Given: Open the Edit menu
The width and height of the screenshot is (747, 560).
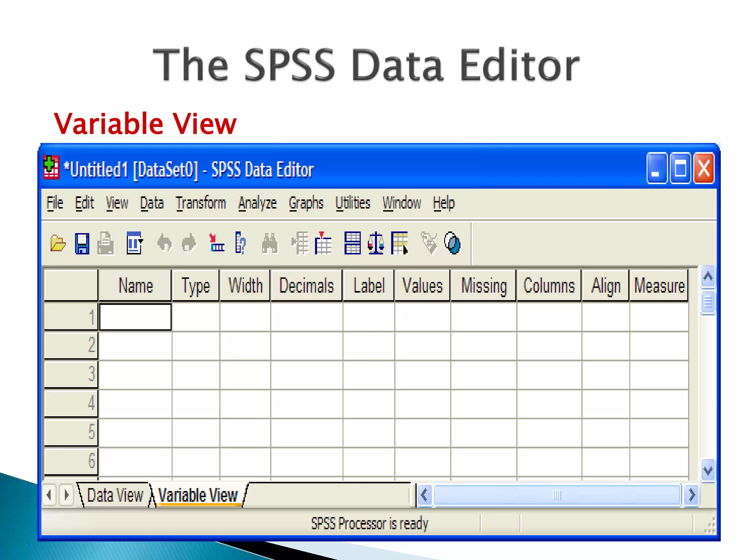Looking at the screenshot, I should point(85,203).
